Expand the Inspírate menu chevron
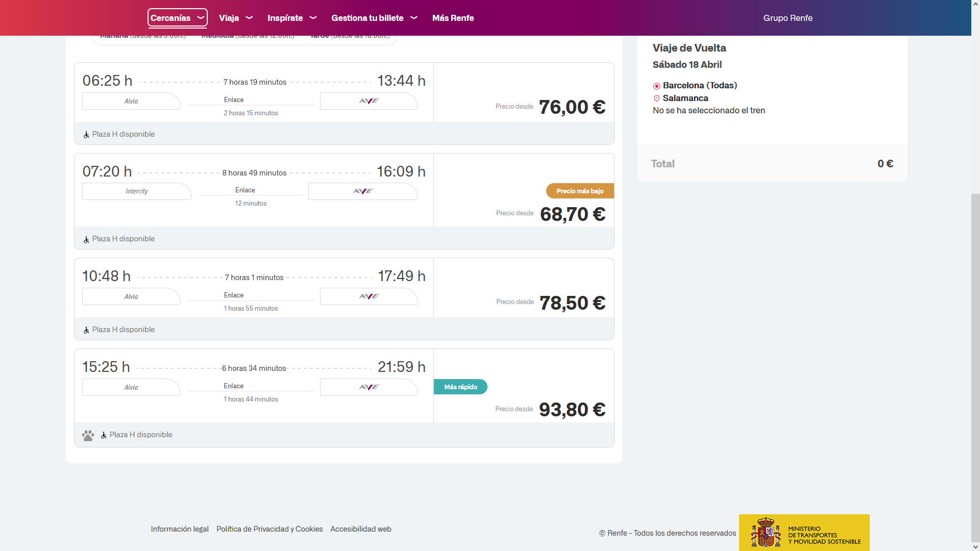Image resolution: width=980 pixels, height=551 pixels. click(x=313, y=18)
